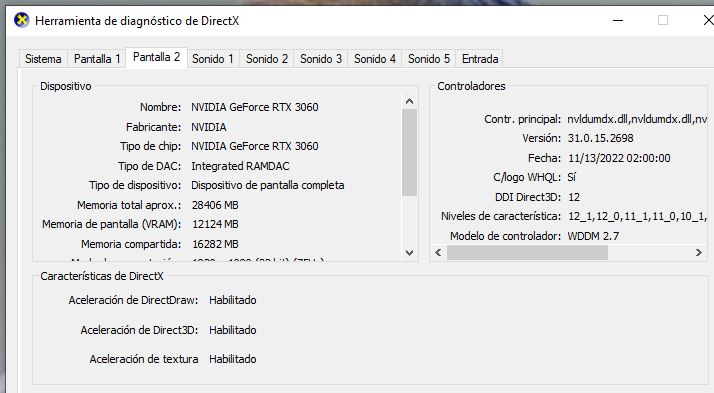Click the 16282 MB shared memory value

click(215, 244)
